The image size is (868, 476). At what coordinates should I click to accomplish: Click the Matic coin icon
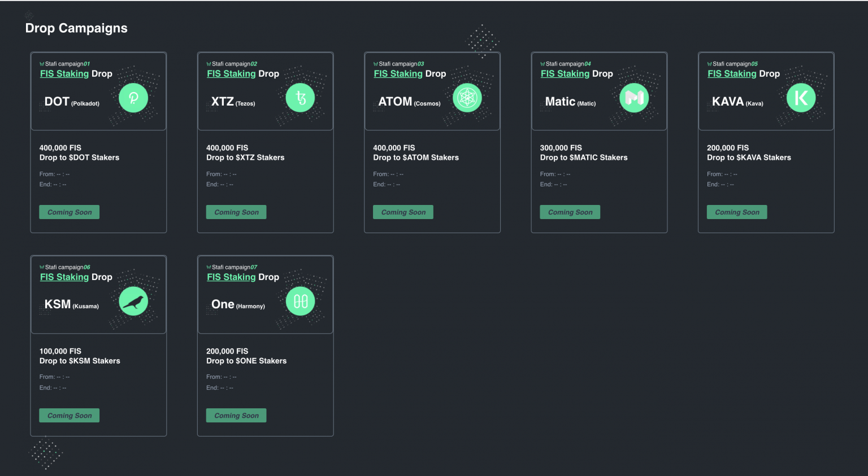pos(634,98)
